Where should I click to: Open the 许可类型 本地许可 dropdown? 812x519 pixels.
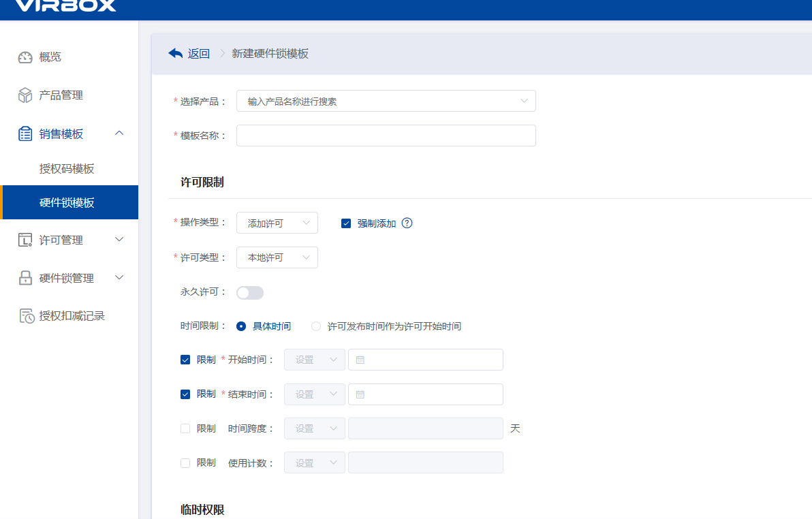[277, 257]
